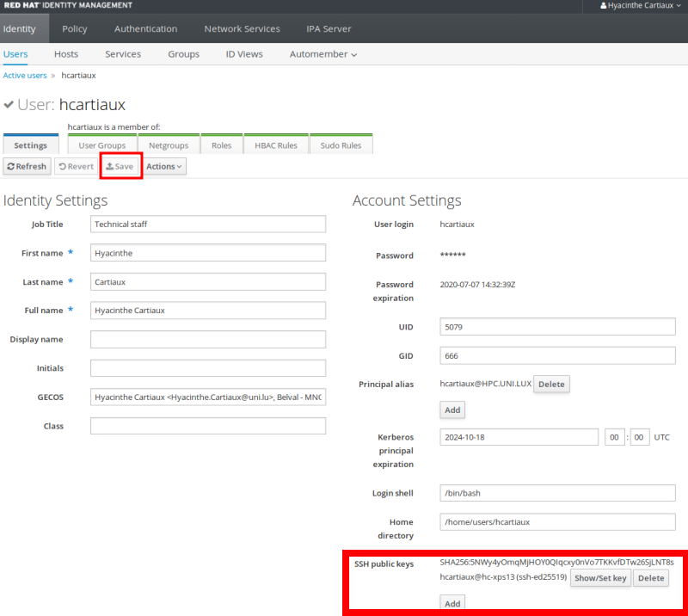Click the Kerberos expiration date field
This screenshot has width=688, height=616.
point(519,437)
